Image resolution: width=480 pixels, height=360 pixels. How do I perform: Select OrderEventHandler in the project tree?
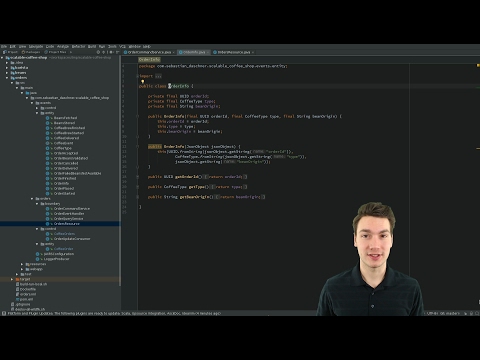click(69, 214)
